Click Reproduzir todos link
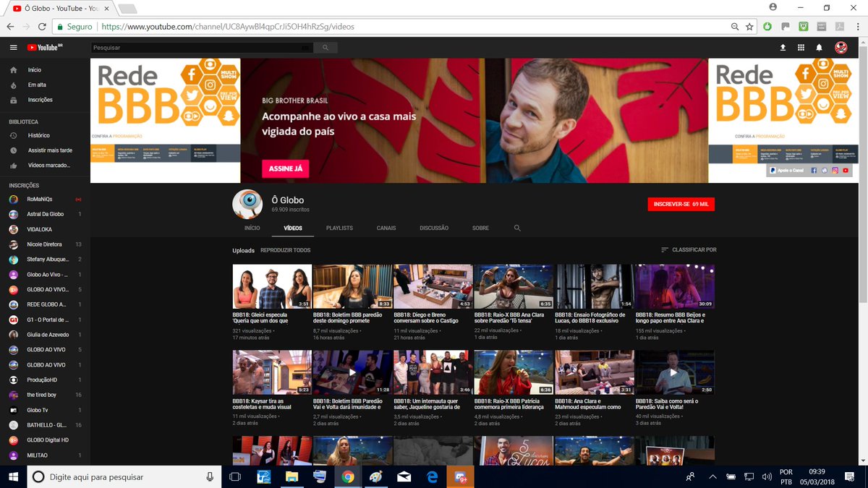 tap(285, 250)
